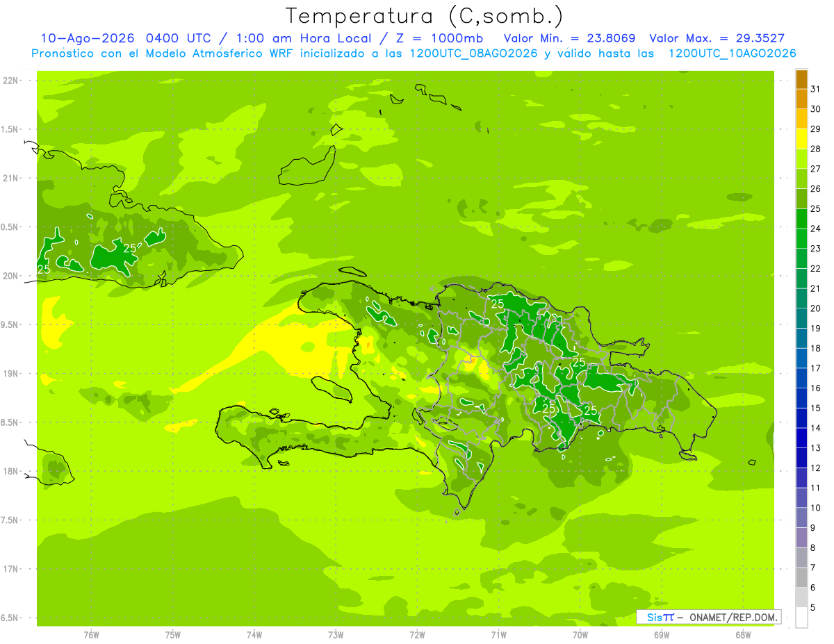Click 'Valor Min. = 23.8069' readout
Image resolution: width=834 pixels, height=644 pixels.
pyautogui.click(x=569, y=38)
